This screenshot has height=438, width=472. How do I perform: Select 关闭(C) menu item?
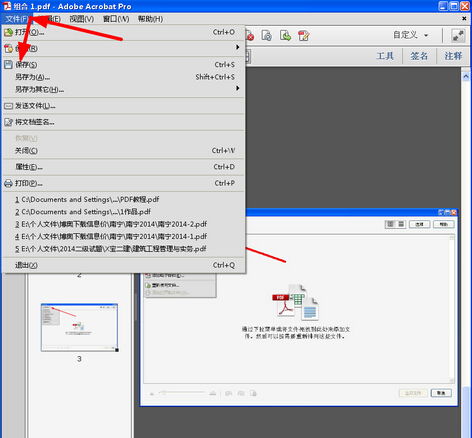pyautogui.click(x=124, y=151)
